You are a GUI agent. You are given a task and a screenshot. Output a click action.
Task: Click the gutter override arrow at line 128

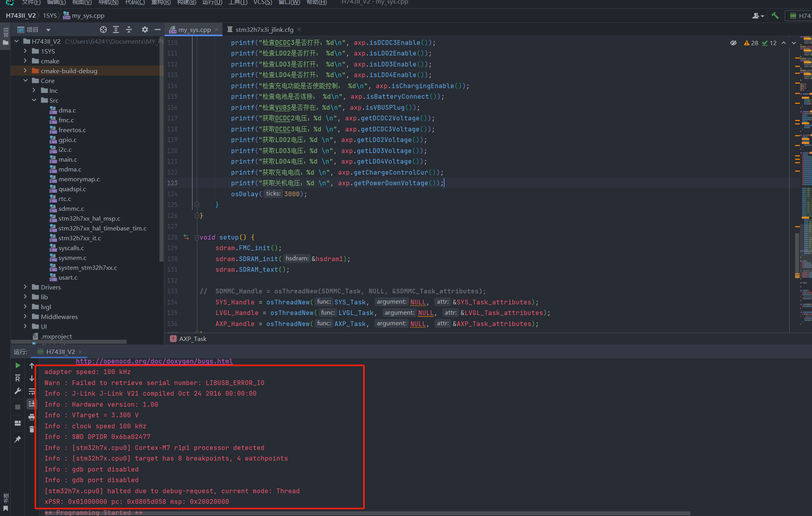(x=186, y=237)
